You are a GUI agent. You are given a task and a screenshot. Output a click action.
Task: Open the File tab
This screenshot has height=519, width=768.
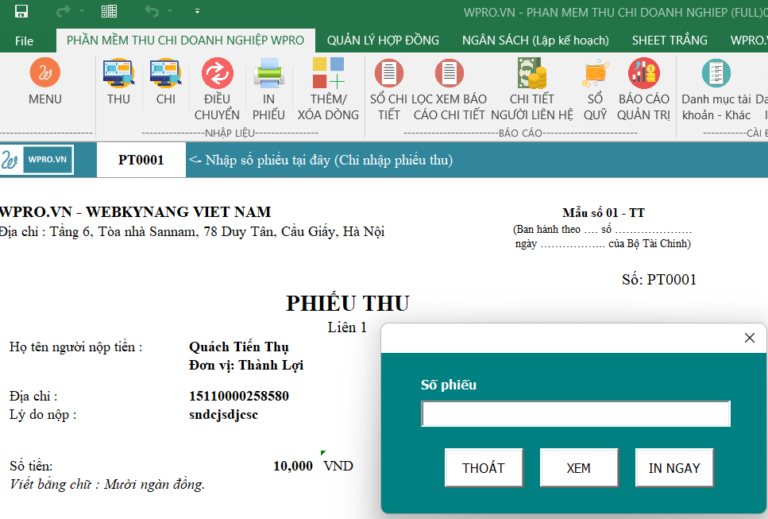[x=24, y=41]
